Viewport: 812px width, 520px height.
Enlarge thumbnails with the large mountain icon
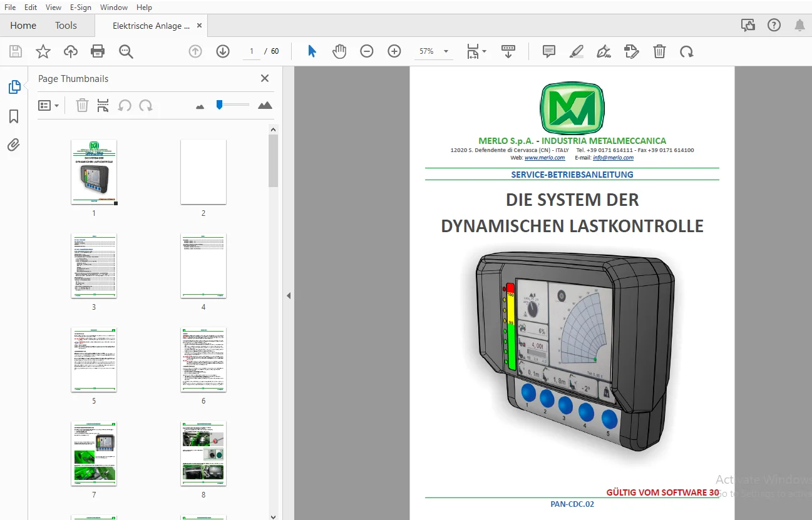(x=265, y=105)
